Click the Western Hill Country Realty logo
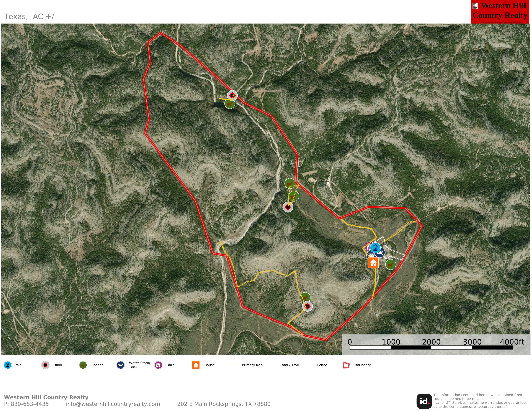 click(500, 12)
